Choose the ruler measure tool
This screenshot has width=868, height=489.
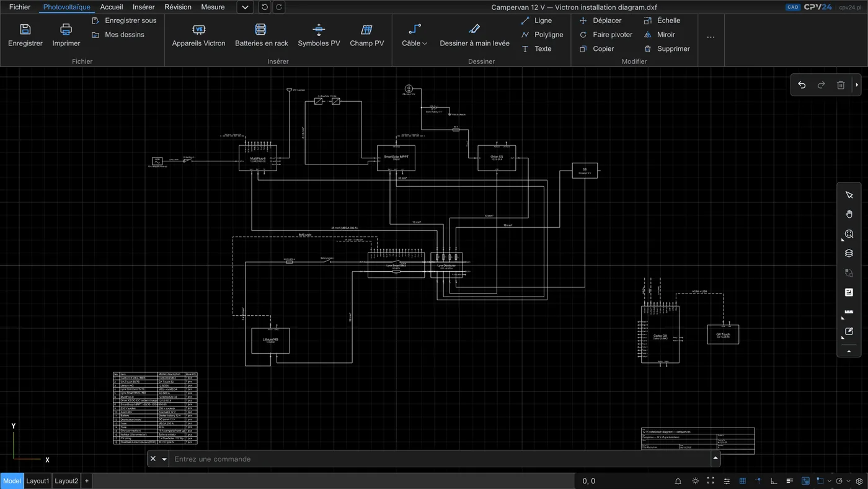(x=849, y=312)
